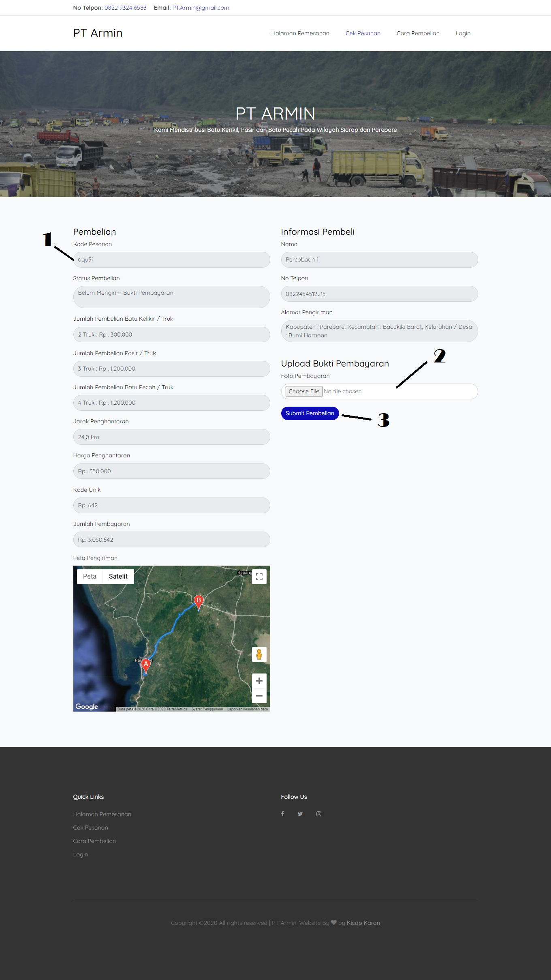
Task: Click the Street View pegman icon
Action: point(259,654)
